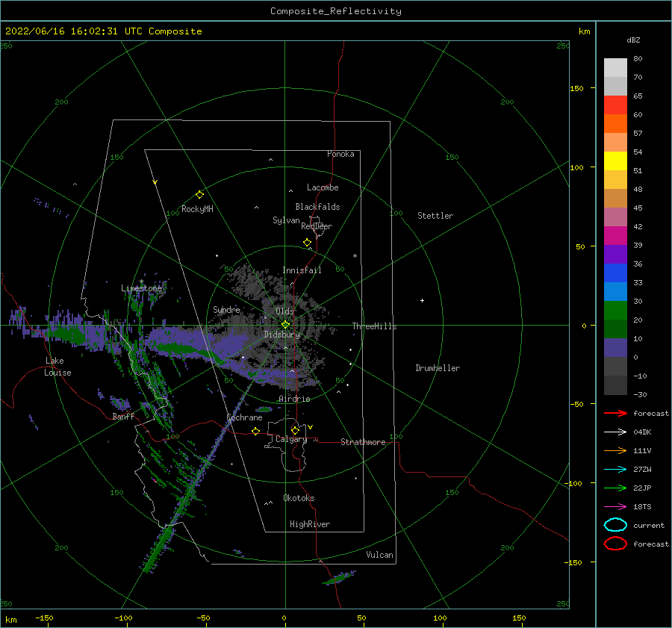Select the purple 36-39 dBZ color swatch
This screenshot has width=672, height=628.
coord(615,254)
